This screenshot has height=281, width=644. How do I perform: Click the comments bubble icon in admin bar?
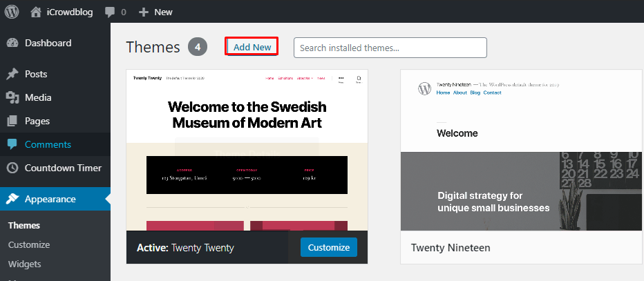[x=110, y=12]
